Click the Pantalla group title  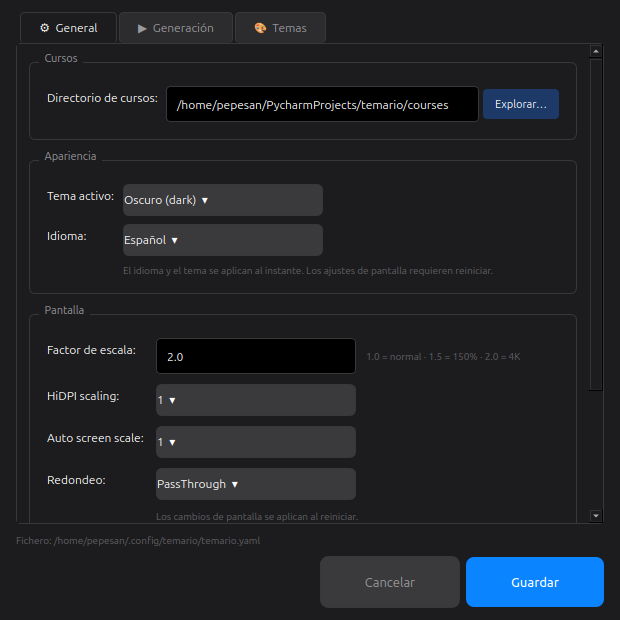click(x=64, y=310)
